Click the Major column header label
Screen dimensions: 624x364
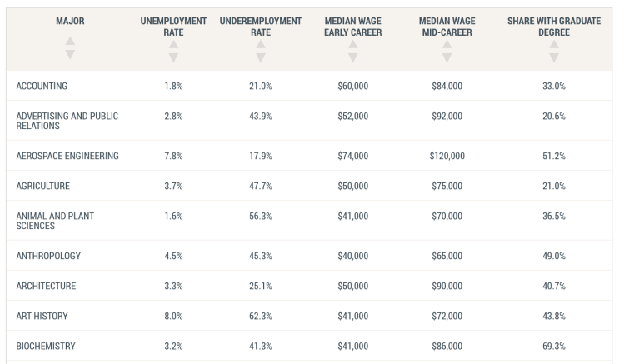pos(69,20)
